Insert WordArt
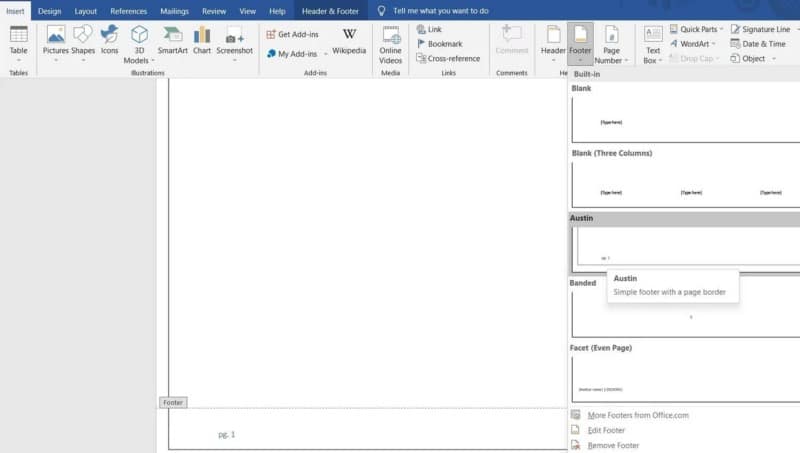This screenshot has width=800, height=453. pyautogui.click(x=693, y=44)
